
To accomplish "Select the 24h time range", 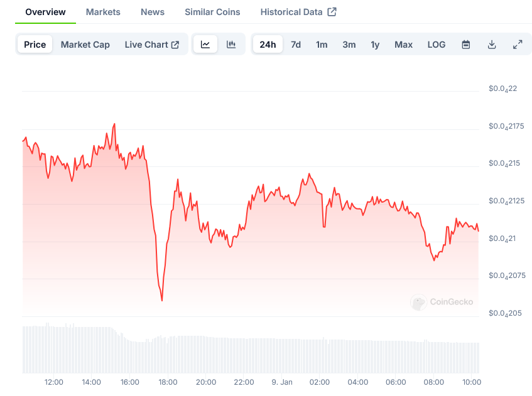I will [268, 45].
